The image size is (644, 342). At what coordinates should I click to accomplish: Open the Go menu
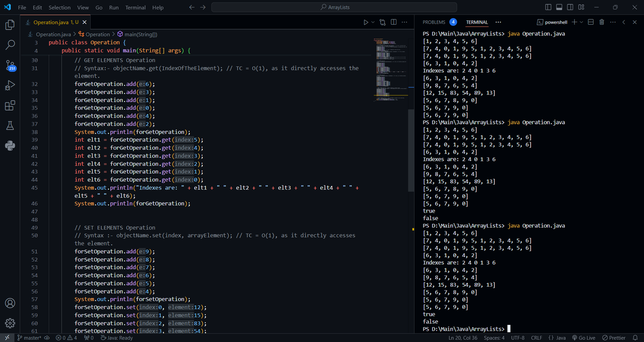99,8
